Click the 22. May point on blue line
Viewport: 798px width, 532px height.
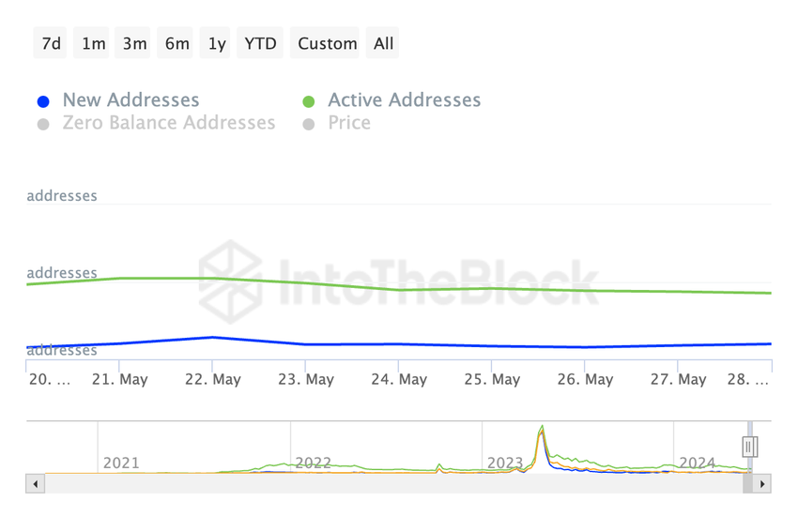213,337
